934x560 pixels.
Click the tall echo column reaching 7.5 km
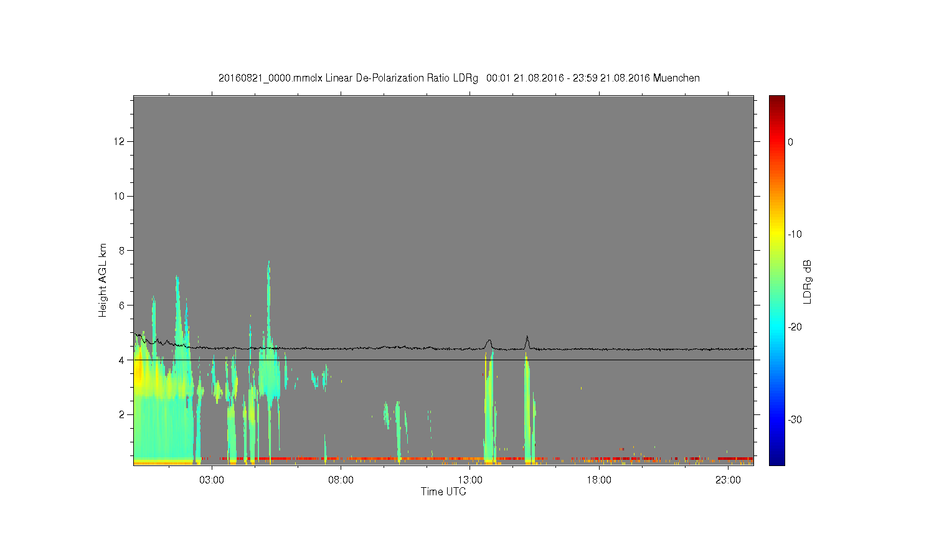[x=268, y=311]
